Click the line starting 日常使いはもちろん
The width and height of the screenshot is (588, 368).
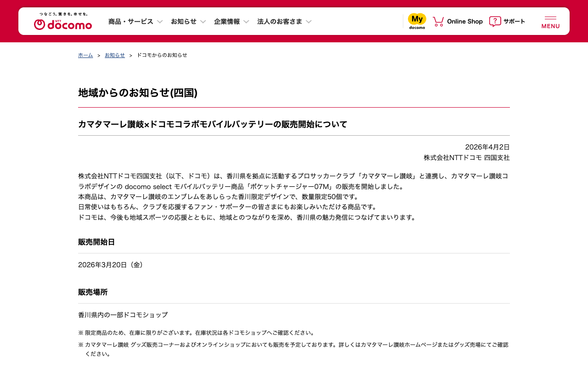[228, 207]
